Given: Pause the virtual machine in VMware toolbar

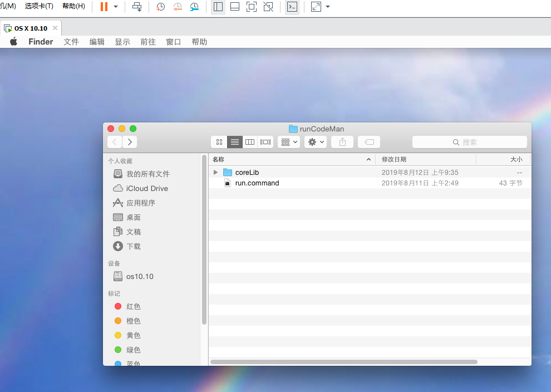Looking at the screenshot, I should (x=104, y=7).
